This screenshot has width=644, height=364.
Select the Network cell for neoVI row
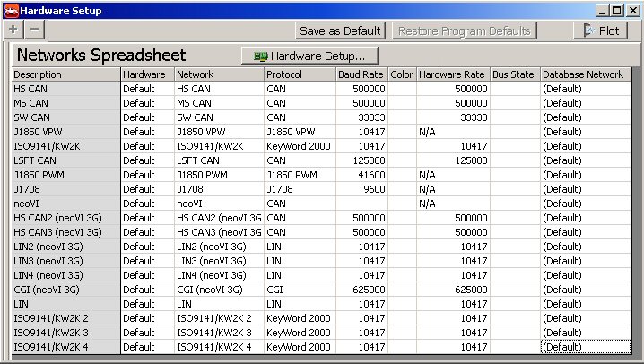click(x=219, y=204)
